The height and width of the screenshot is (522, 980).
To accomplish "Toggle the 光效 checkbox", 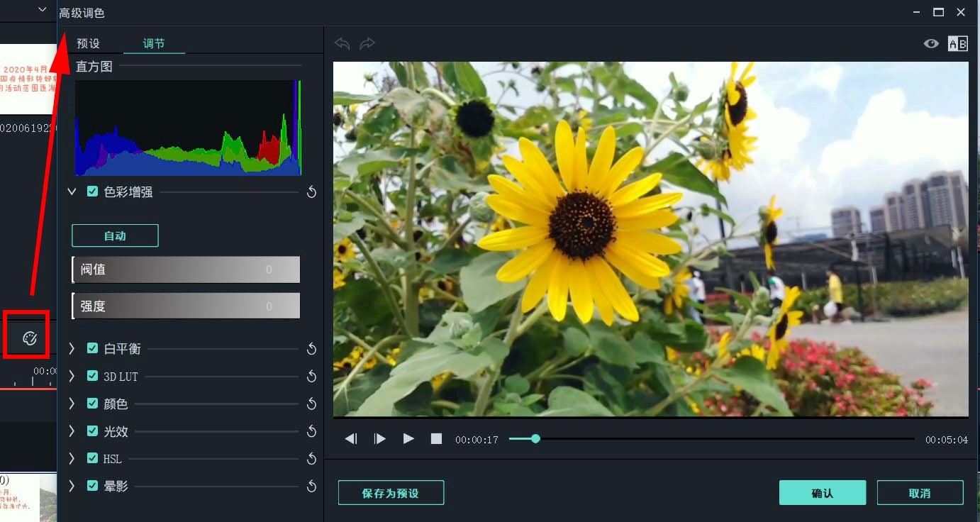I will tap(92, 431).
